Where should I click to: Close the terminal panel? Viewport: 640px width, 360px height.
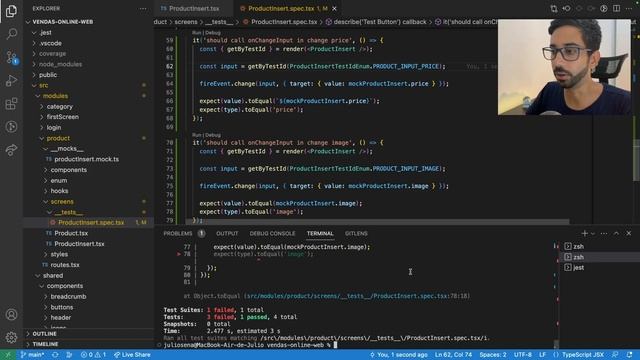coord(629,233)
